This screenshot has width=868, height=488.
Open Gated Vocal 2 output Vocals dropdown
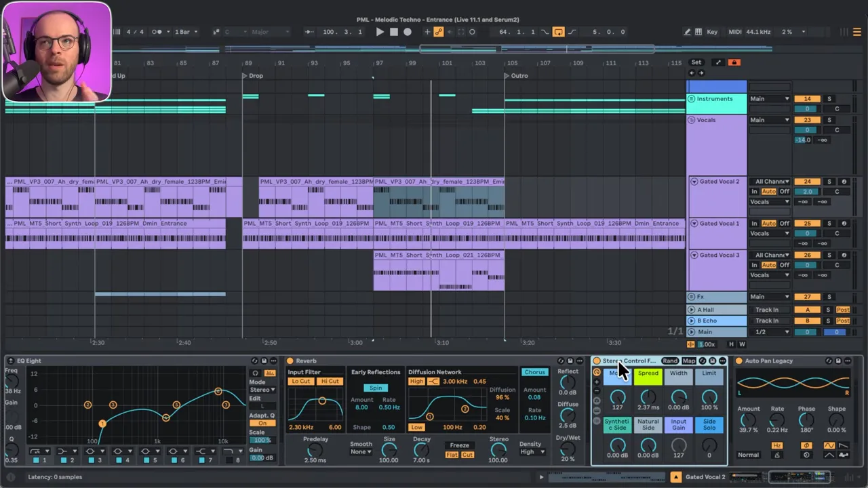tap(769, 202)
